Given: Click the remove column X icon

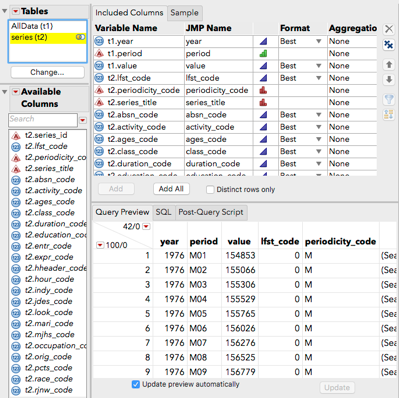Looking at the screenshot, I should point(389,29).
